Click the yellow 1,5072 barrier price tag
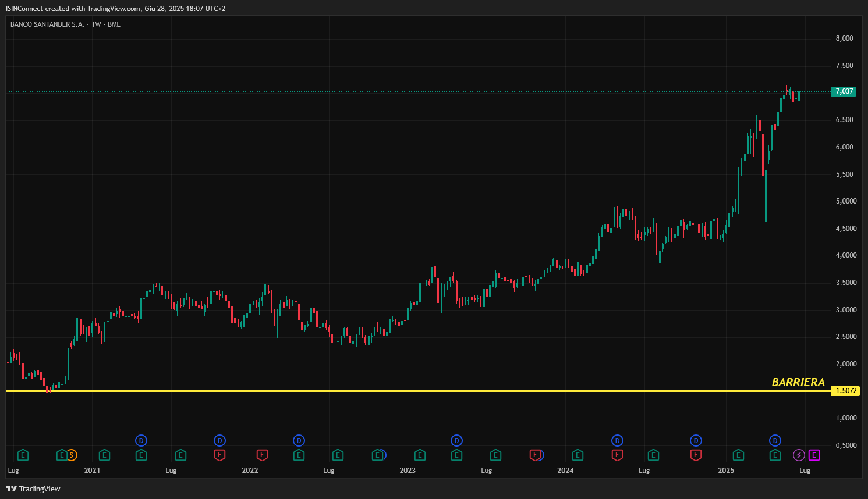This screenshot has height=499, width=868. (x=846, y=391)
